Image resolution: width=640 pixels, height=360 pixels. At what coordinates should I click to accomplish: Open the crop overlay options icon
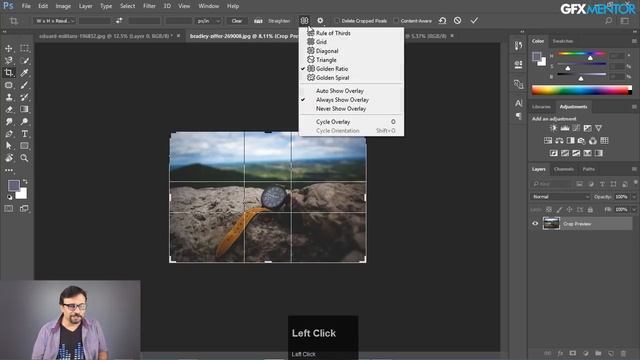click(x=304, y=20)
